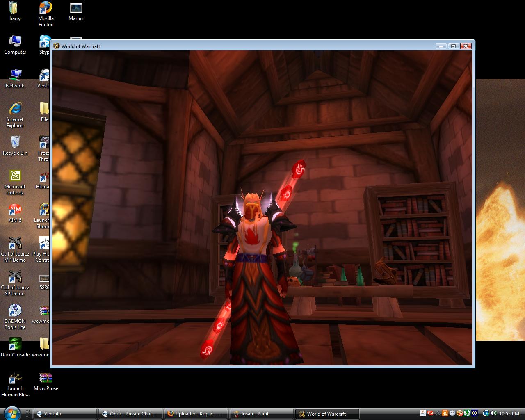This screenshot has width=525, height=420.
Task: Launch the Mozilla Firefox desktop shortcut
Action: click(46, 14)
